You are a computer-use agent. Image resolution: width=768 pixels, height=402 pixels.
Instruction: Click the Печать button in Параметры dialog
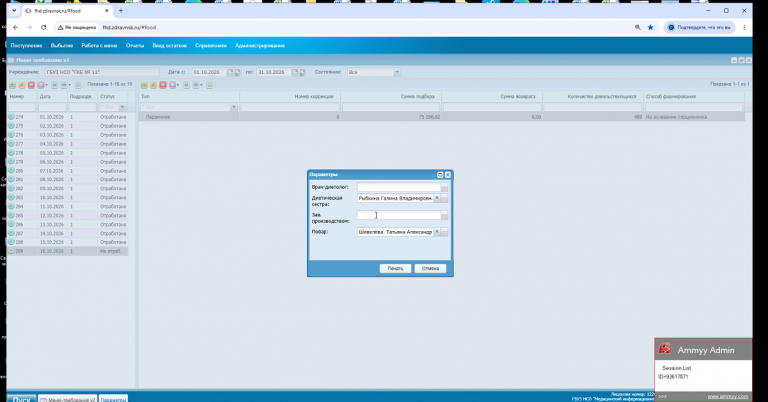pos(395,268)
